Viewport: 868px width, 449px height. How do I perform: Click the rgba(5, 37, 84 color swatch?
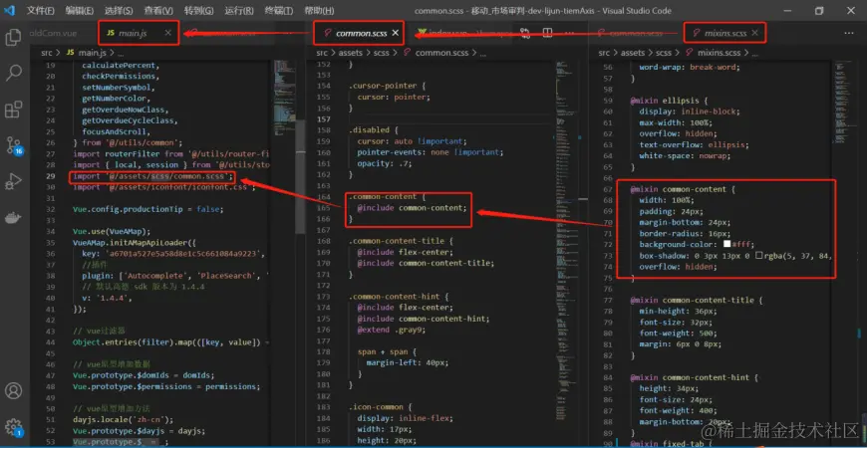(x=759, y=256)
